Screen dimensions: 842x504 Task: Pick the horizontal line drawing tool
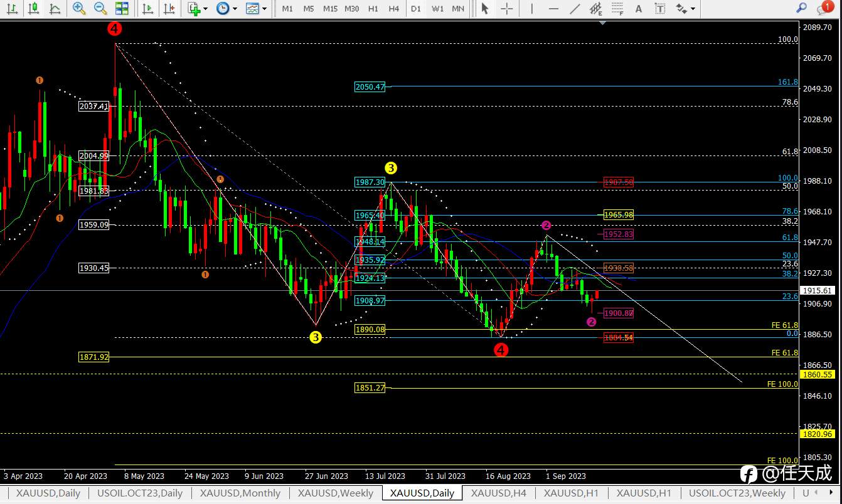tap(553, 9)
